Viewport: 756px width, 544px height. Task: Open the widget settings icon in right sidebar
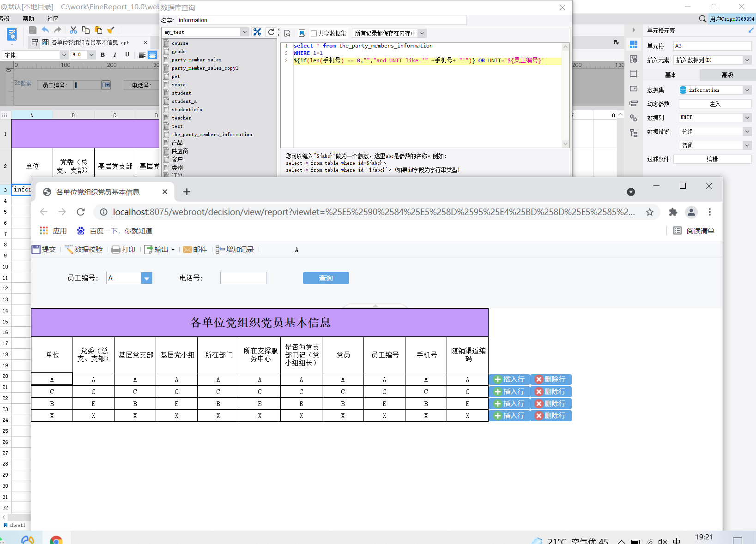634,89
